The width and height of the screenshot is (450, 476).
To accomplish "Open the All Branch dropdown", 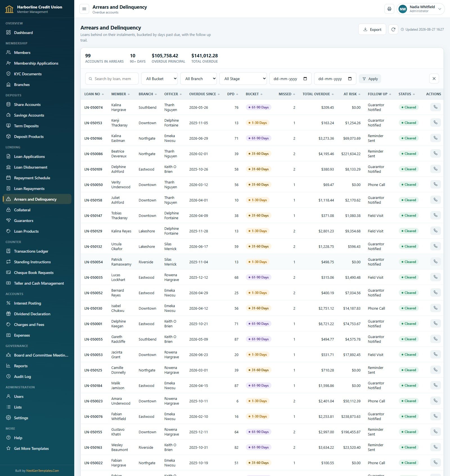I will point(199,79).
